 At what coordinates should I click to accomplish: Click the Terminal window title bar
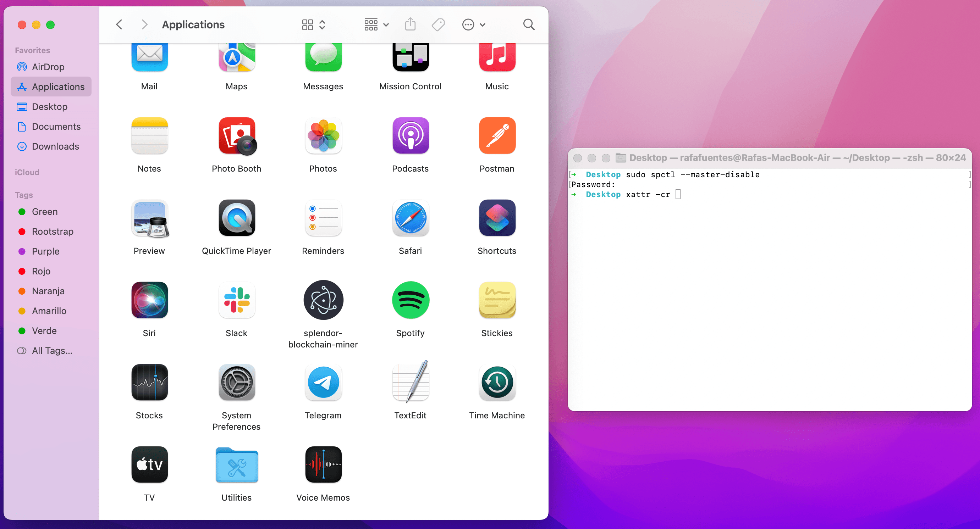(x=769, y=158)
